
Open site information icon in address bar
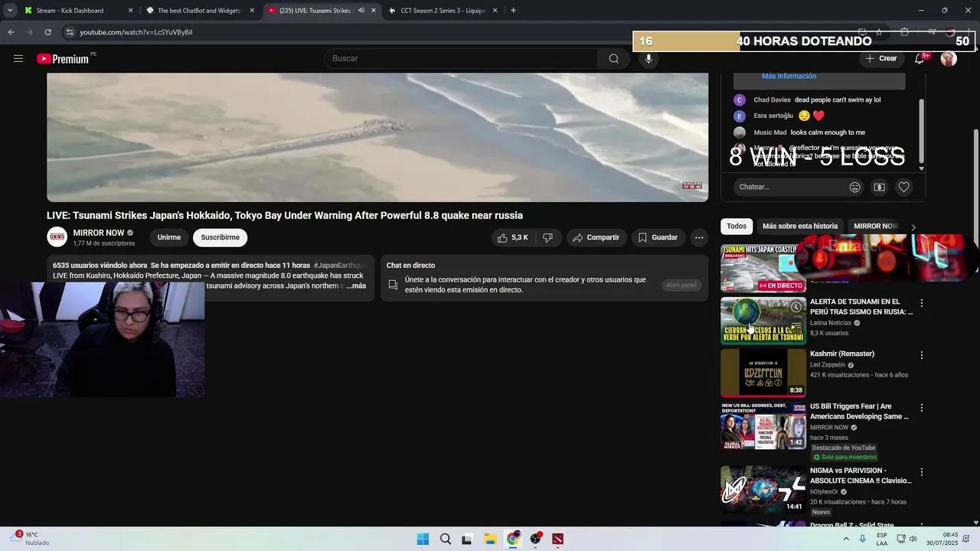click(70, 32)
